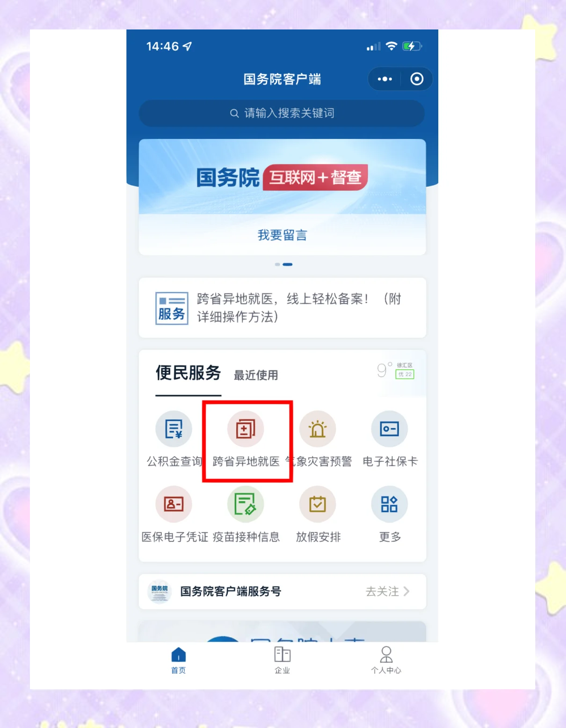Read the 跨省异地就医 online filing news item
This screenshot has height=728, width=566.
(x=282, y=308)
